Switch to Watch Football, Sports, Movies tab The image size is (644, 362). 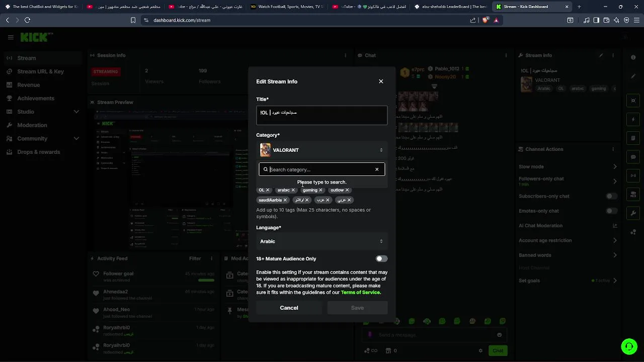point(287,7)
